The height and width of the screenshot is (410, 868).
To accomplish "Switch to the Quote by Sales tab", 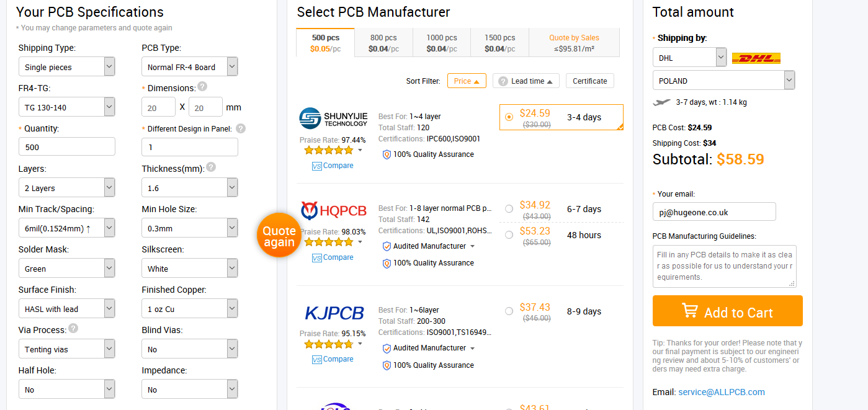I will point(574,43).
